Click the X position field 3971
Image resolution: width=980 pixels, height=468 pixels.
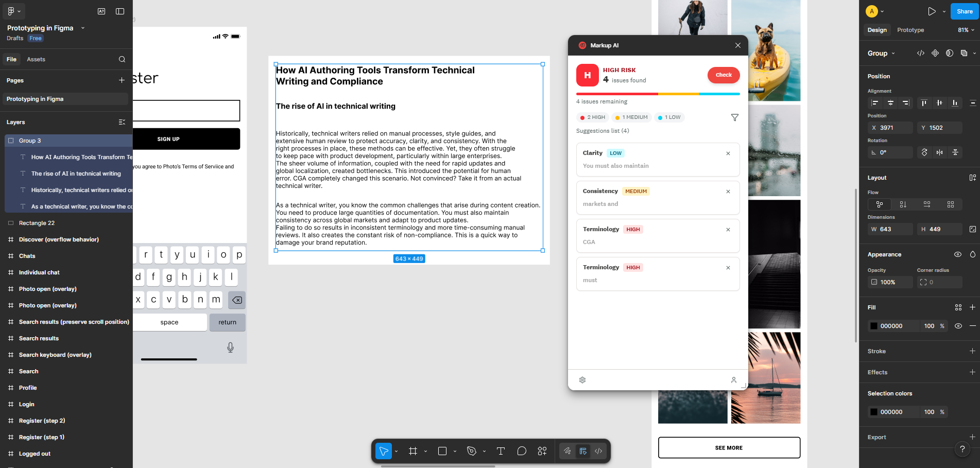(890, 128)
